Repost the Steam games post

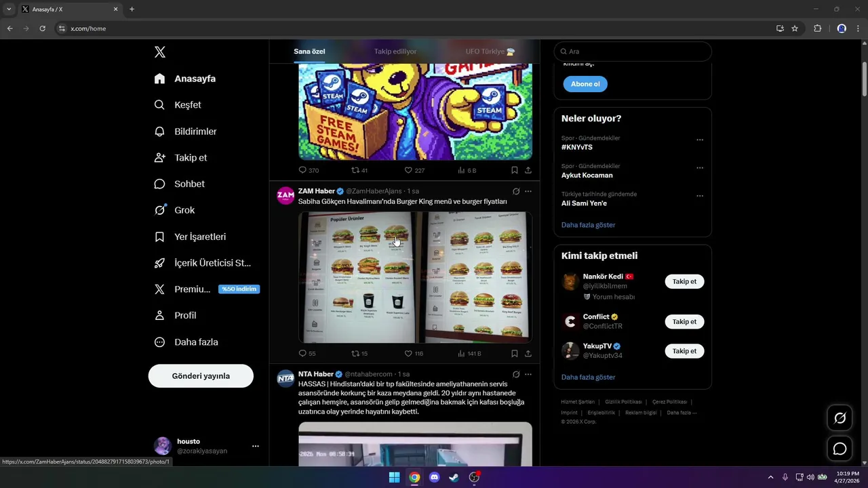coord(359,170)
